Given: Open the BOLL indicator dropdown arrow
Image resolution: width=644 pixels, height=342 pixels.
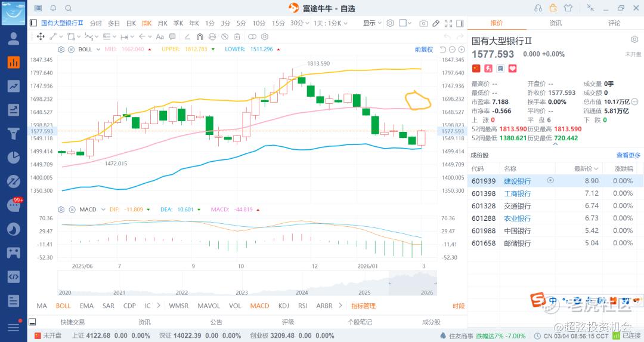Looking at the screenshot, I should (98, 49).
